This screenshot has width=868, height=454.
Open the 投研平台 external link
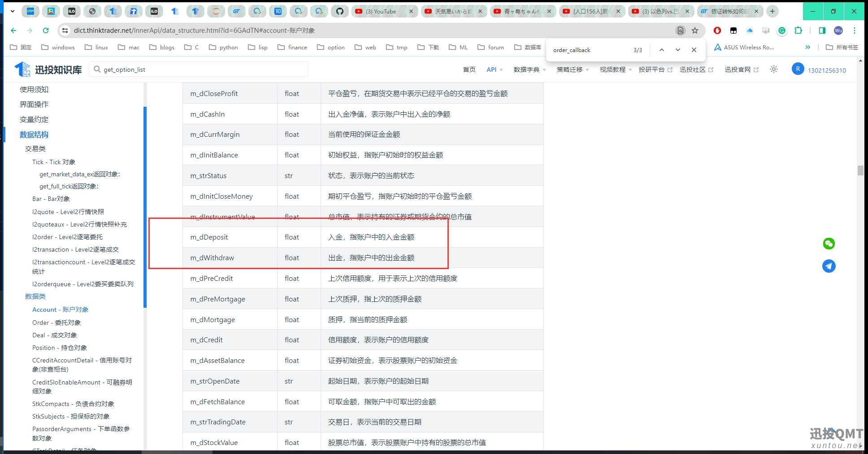655,70
